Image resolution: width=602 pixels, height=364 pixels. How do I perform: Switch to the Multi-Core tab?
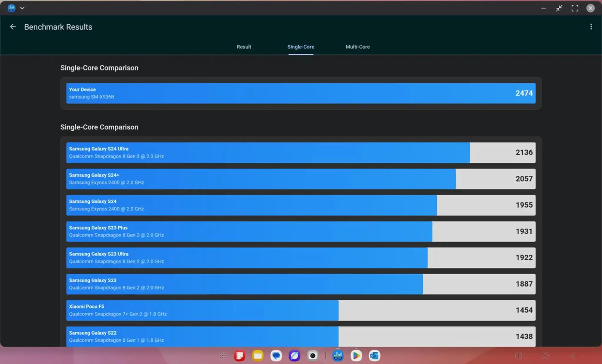[357, 47]
